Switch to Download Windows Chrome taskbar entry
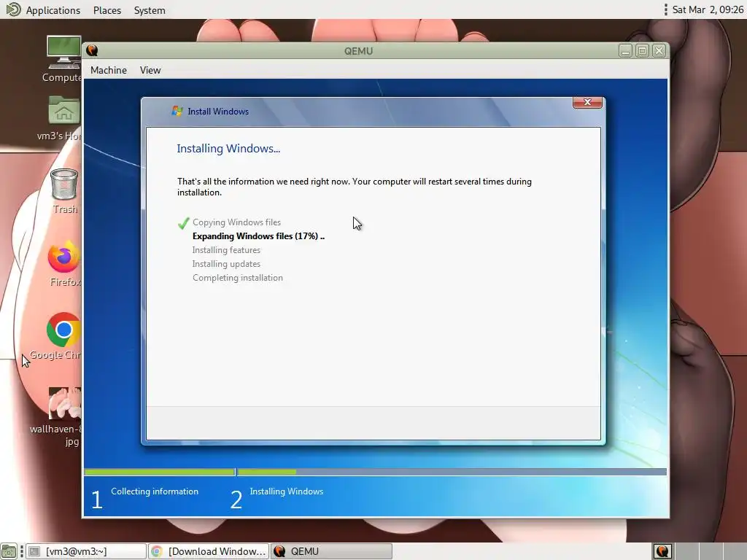The height and width of the screenshot is (560, 747). tap(209, 551)
